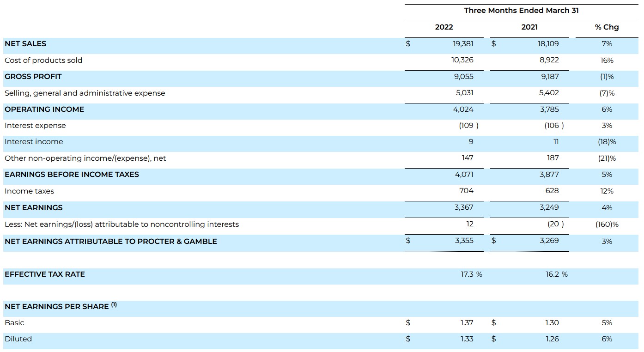Screen dimensions: 644x352
Task: Select the 2021 operating income 3,785
Action: pyautogui.click(x=549, y=109)
